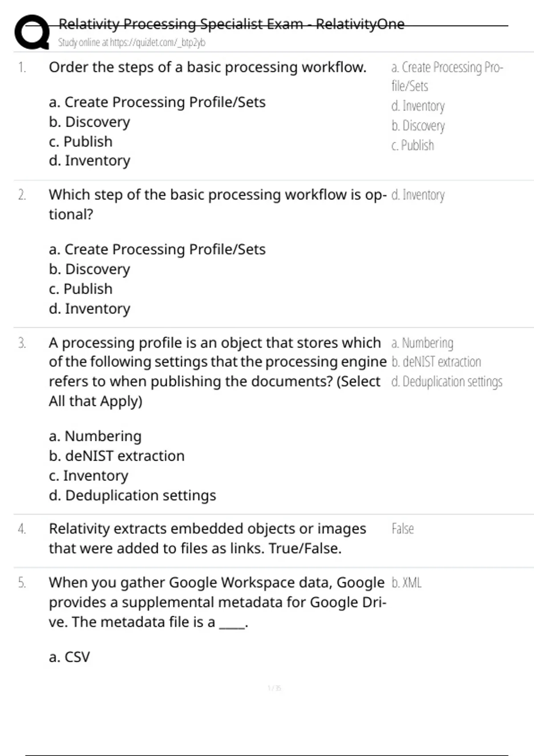This screenshot has width=534, height=756.
Task: Open the quizlet.com study link
Action: click(132, 43)
